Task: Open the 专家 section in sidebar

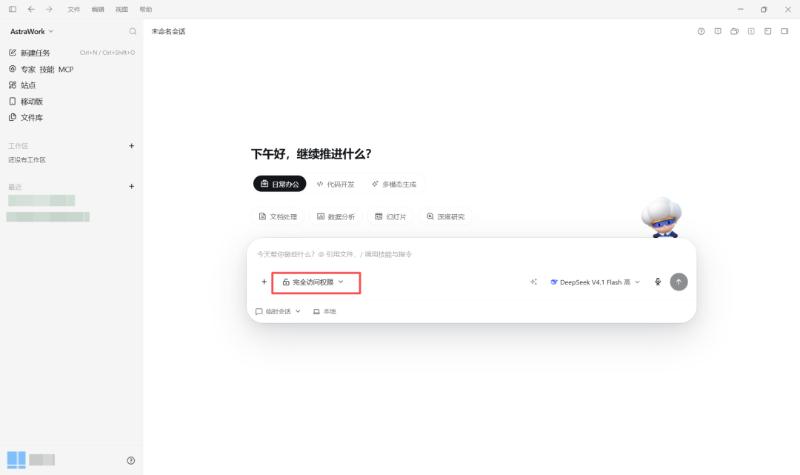Action: (28, 69)
